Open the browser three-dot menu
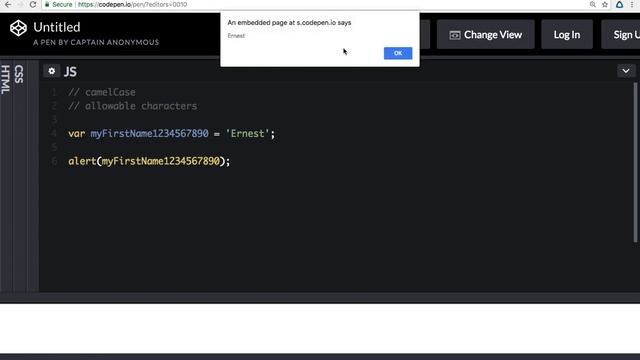Image resolution: width=640 pixels, height=360 pixels. (x=632, y=4)
